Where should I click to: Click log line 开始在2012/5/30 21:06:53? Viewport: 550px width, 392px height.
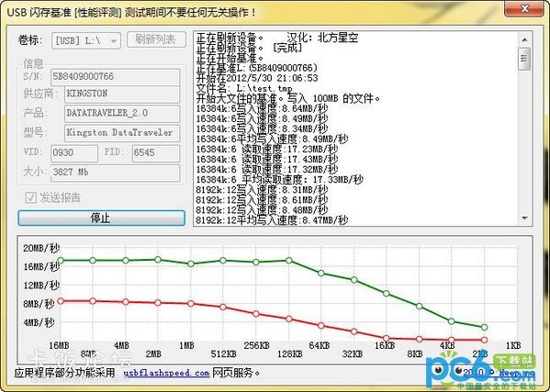pyautogui.click(x=257, y=78)
